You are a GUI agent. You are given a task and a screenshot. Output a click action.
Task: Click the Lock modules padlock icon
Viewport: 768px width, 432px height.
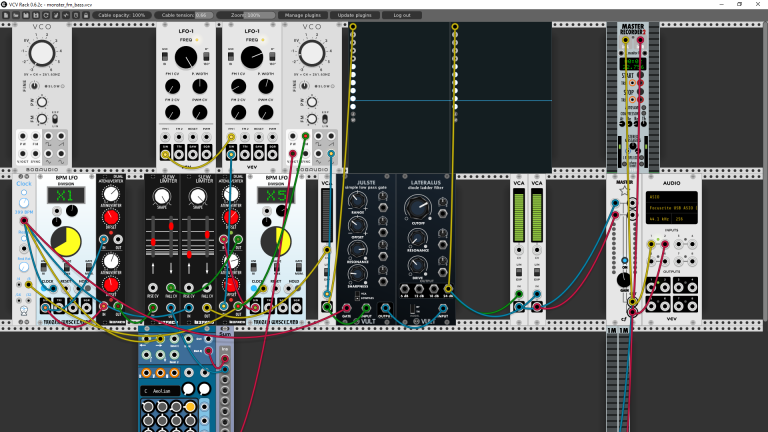pyautogui.click(x=86, y=15)
